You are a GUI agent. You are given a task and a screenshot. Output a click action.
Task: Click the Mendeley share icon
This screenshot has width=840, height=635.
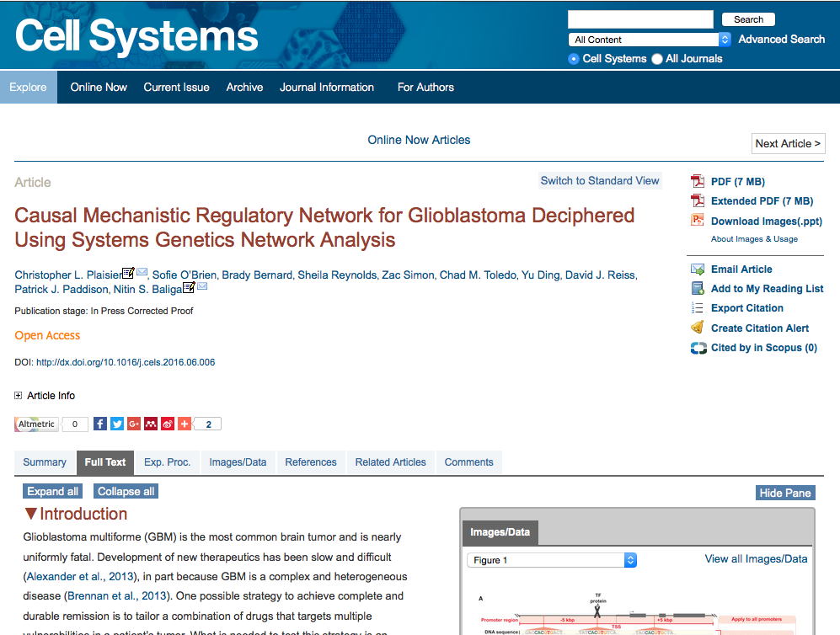(151, 424)
